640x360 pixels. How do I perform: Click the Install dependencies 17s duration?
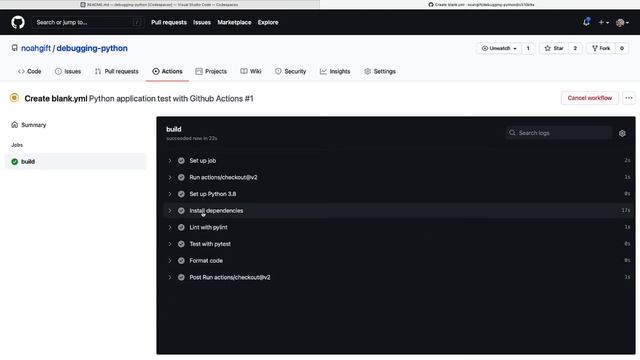pos(626,211)
